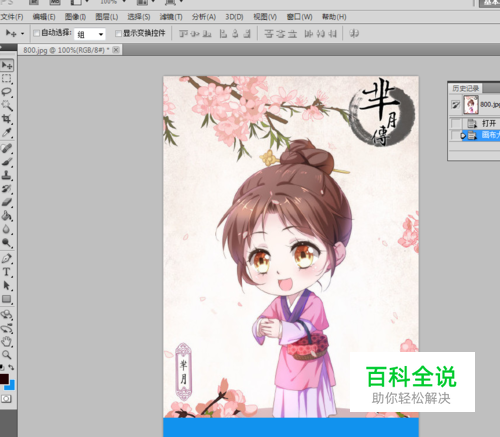Click distribute left edges icon
The width and height of the screenshot is (500, 437).
pos(309,34)
